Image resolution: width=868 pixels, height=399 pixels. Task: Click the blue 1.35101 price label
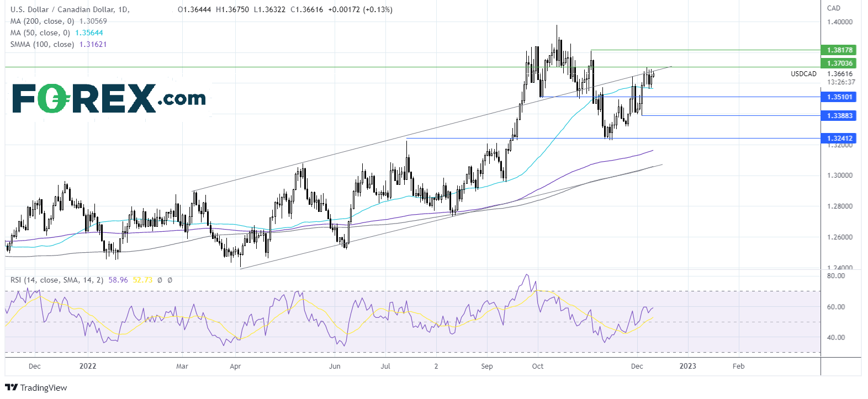pos(839,97)
